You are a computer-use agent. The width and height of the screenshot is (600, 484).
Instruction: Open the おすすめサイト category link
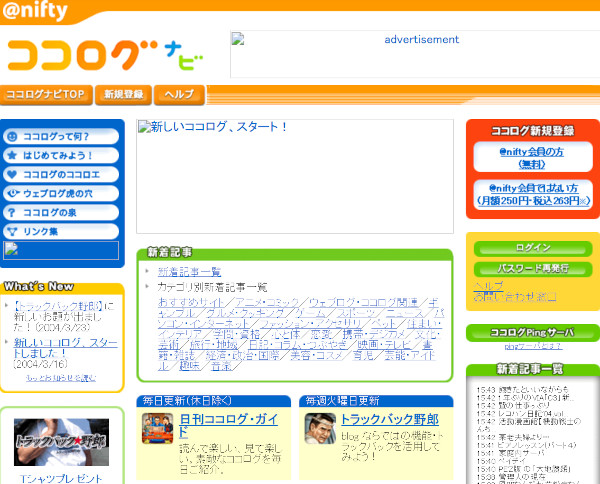pos(191,302)
